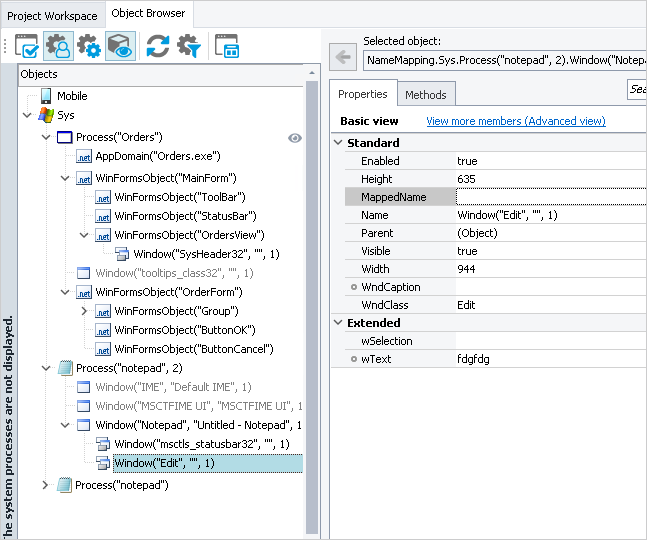
Task: Select WinFormsObject("ButtonOK") in the tree
Action: (184, 330)
